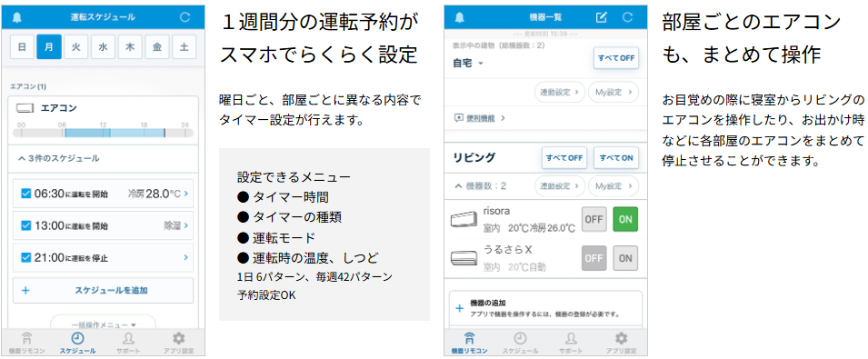Turn risora OFF
This screenshot has width=868, height=359.
[594, 219]
